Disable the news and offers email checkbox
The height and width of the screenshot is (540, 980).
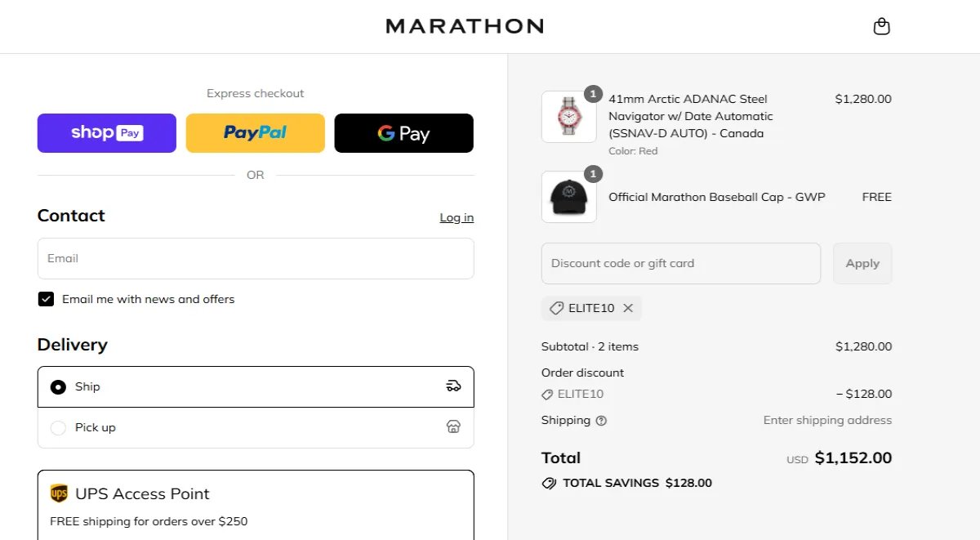point(46,299)
